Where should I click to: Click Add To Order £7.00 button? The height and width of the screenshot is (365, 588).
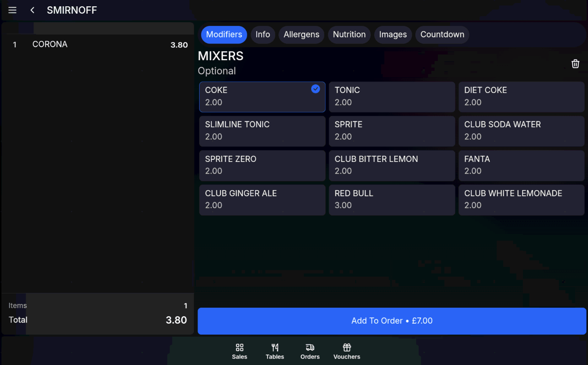[x=392, y=321]
